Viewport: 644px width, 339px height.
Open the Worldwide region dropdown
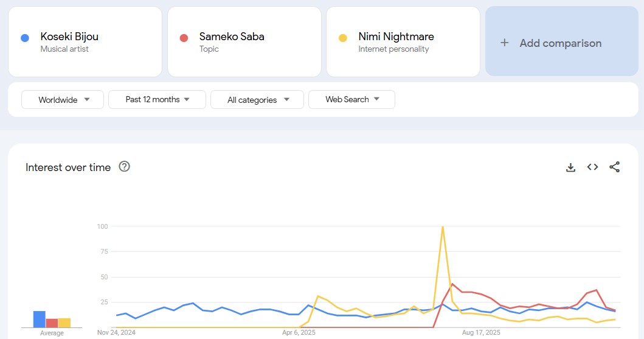tap(63, 100)
